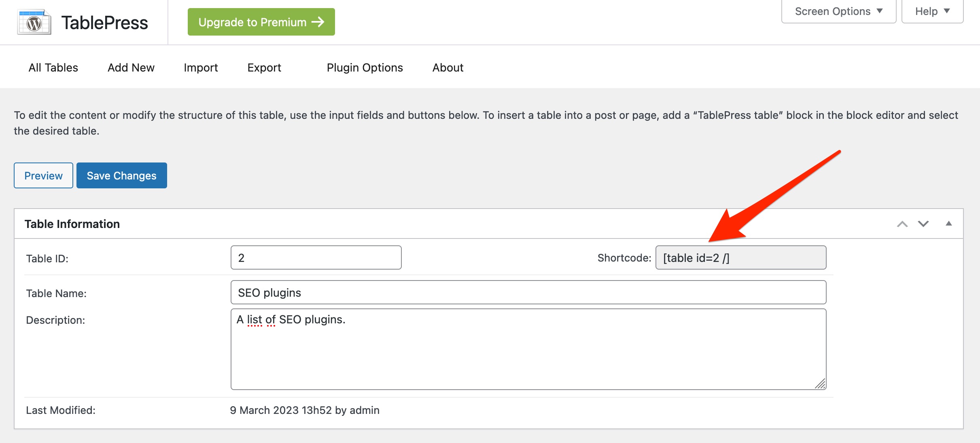Click inside the Description textarea

coord(528,349)
